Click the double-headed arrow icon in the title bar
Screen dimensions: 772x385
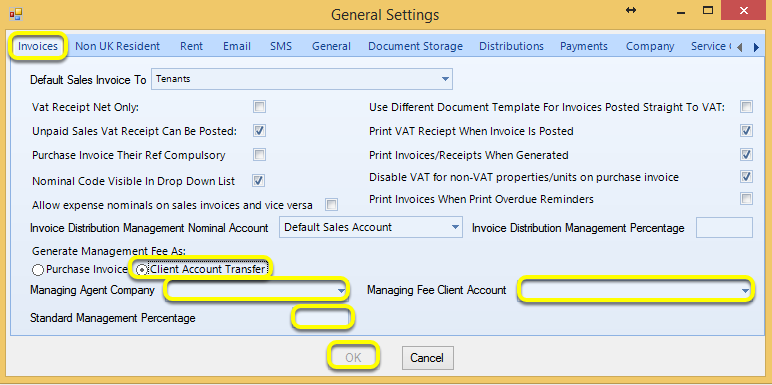click(631, 10)
